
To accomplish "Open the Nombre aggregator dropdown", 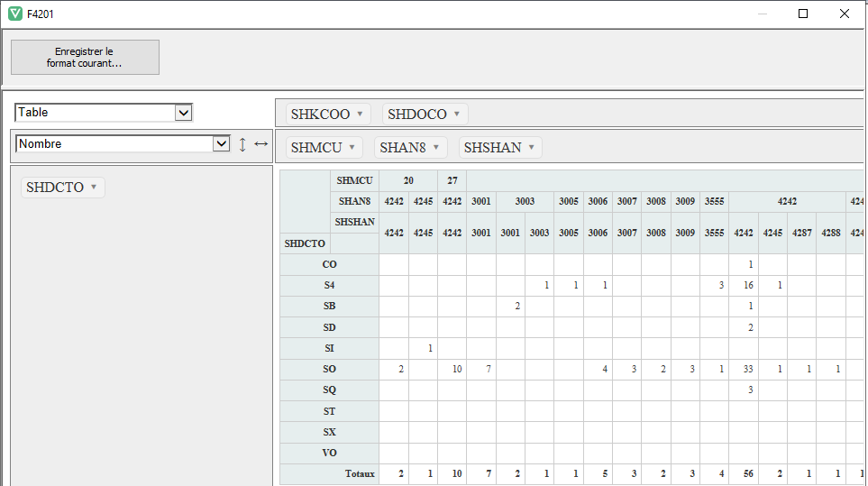I will [x=123, y=144].
